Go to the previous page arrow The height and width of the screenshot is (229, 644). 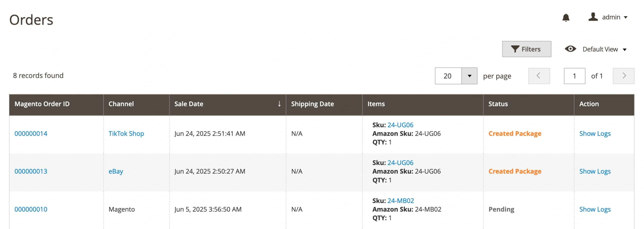click(x=539, y=76)
